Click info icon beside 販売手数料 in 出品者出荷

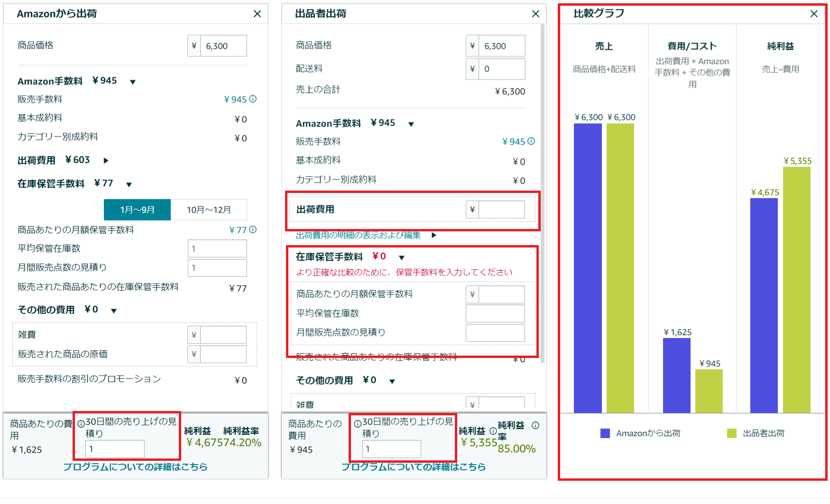(531, 141)
